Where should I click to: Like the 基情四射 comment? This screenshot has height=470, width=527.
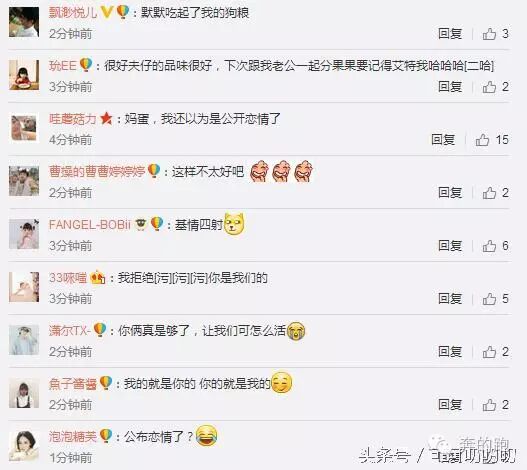[x=489, y=246]
